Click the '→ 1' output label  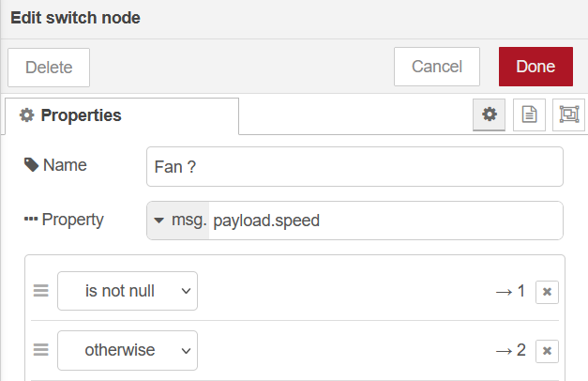510,292
